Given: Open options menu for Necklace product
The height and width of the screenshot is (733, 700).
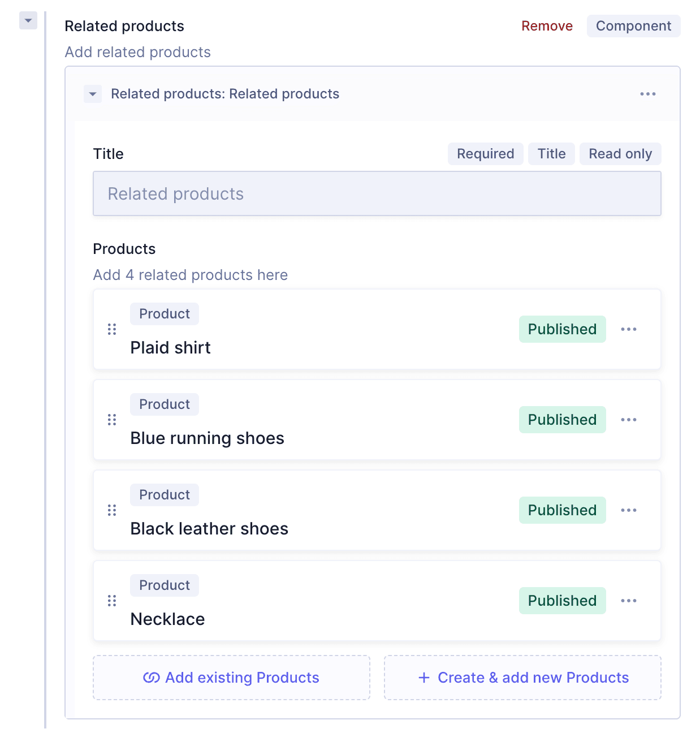Looking at the screenshot, I should coord(628,601).
